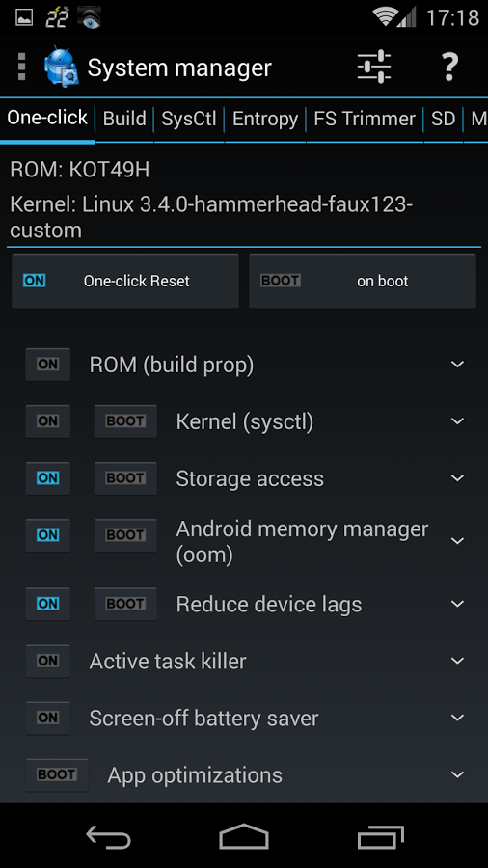Toggle ON for Storage access

47,478
